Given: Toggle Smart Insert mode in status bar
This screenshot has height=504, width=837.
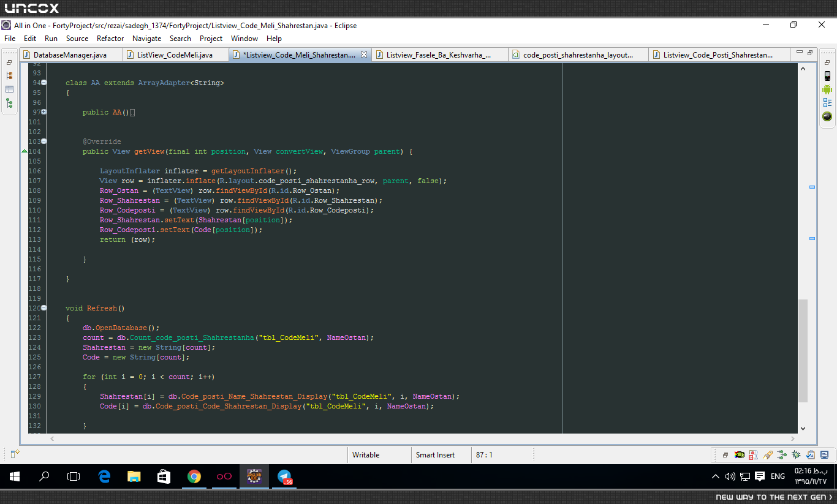Looking at the screenshot, I should coord(442,455).
